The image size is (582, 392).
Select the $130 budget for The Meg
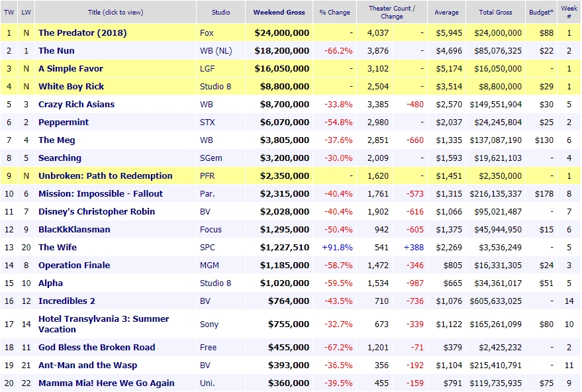coord(544,140)
